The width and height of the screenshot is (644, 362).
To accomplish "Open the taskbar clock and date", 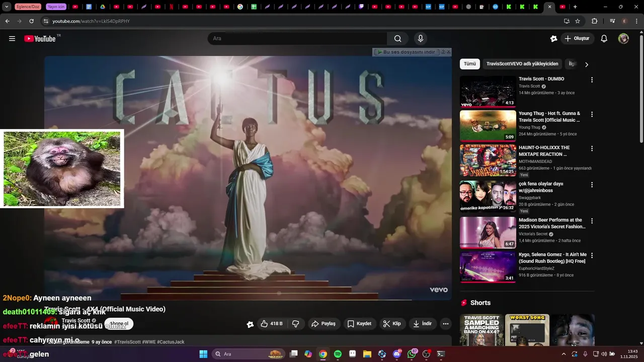I will click(629, 354).
